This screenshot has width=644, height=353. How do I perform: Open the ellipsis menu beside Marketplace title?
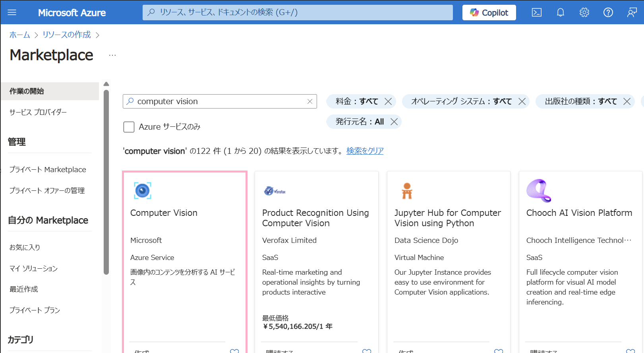[112, 55]
